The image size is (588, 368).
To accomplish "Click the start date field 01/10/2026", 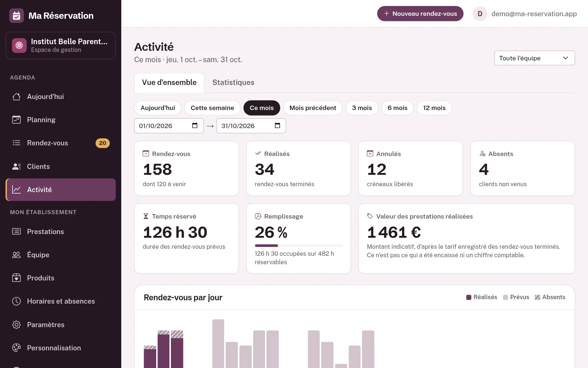I will click(x=169, y=126).
